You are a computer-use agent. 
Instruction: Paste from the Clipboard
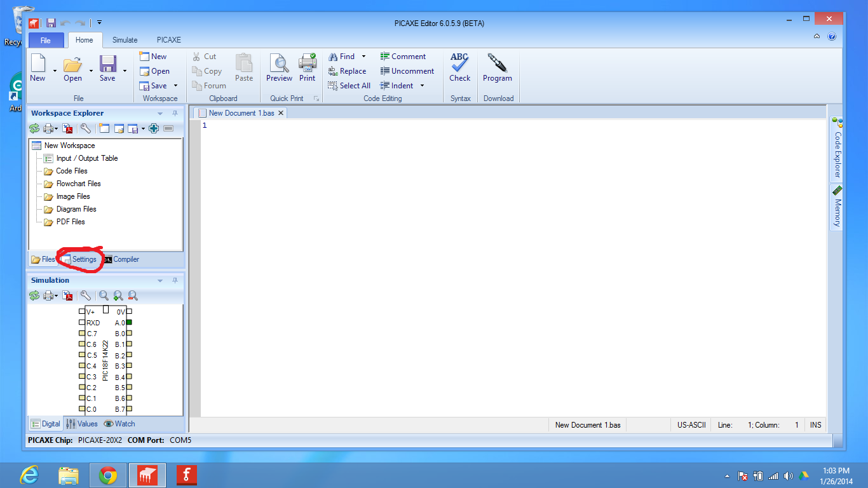coord(244,67)
